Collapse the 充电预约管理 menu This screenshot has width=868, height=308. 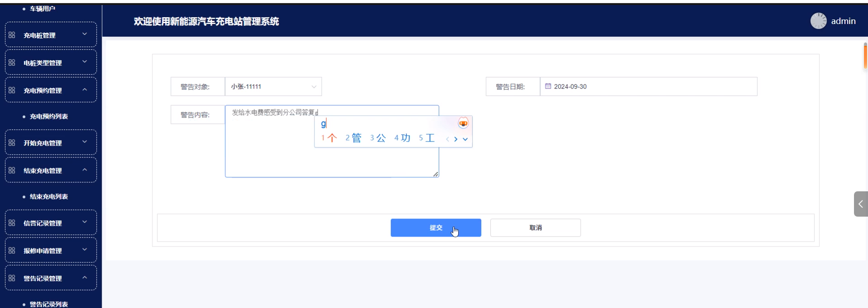point(51,90)
